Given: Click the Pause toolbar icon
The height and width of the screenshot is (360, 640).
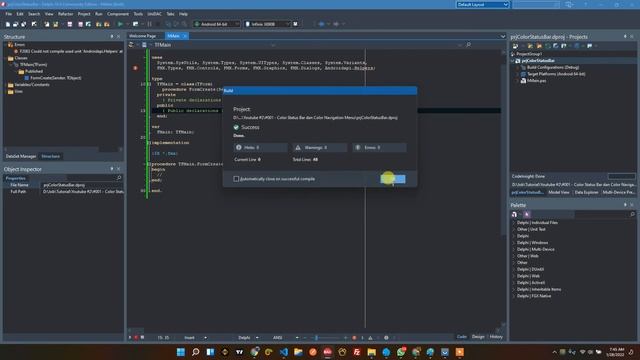Looking at the screenshot, I should tap(149, 24).
